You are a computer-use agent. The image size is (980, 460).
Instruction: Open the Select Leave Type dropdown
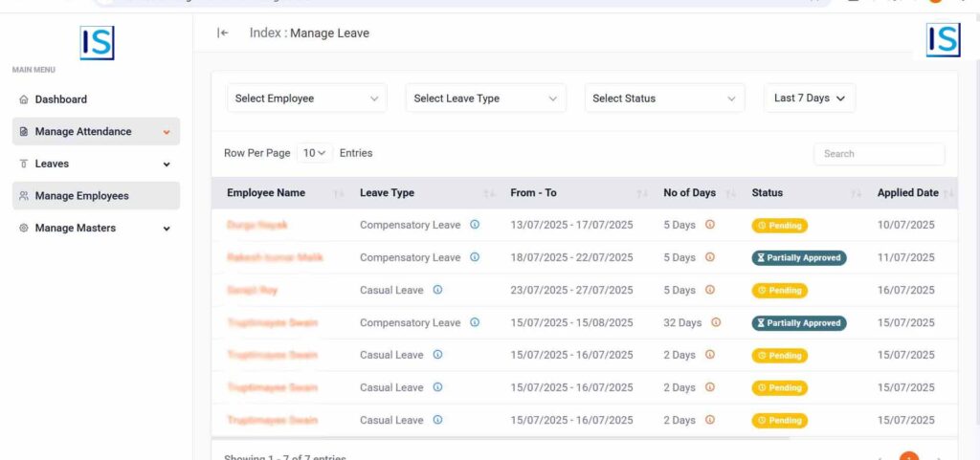click(x=485, y=99)
